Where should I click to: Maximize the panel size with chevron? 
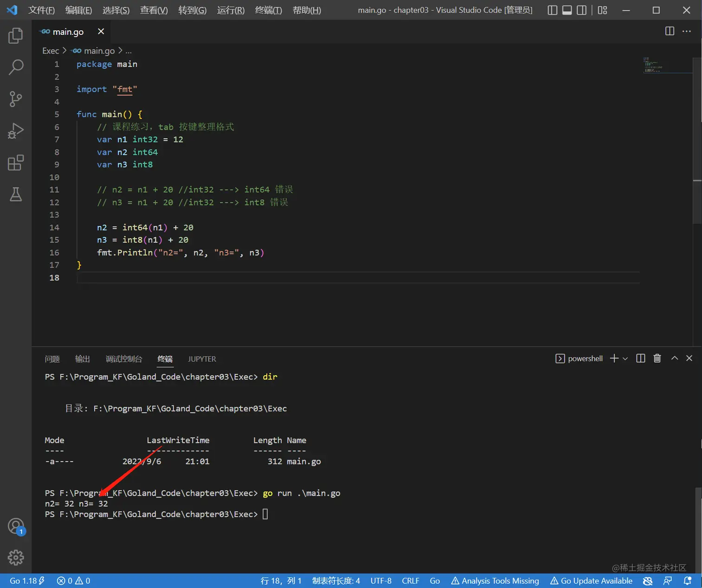675,358
